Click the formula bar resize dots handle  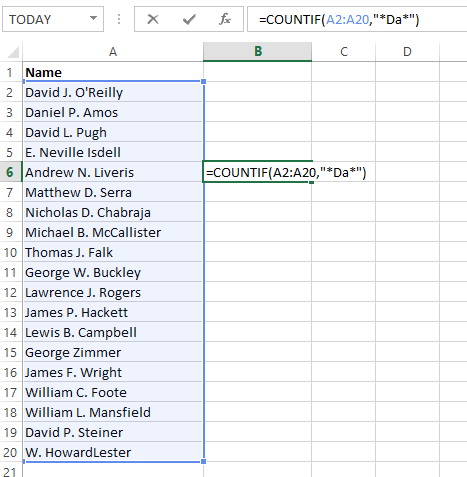pyautogui.click(x=119, y=19)
